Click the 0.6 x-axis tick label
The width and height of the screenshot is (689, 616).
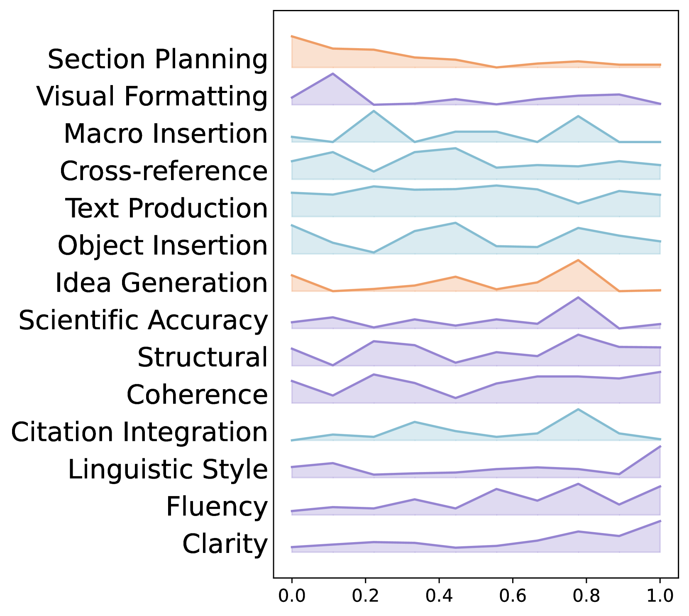click(x=513, y=596)
